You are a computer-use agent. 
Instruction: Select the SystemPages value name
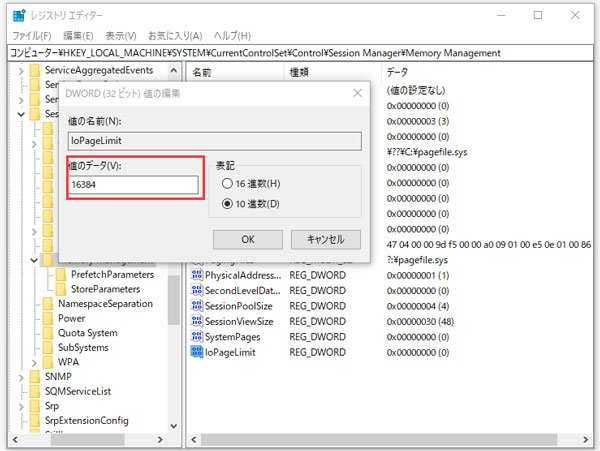click(233, 337)
